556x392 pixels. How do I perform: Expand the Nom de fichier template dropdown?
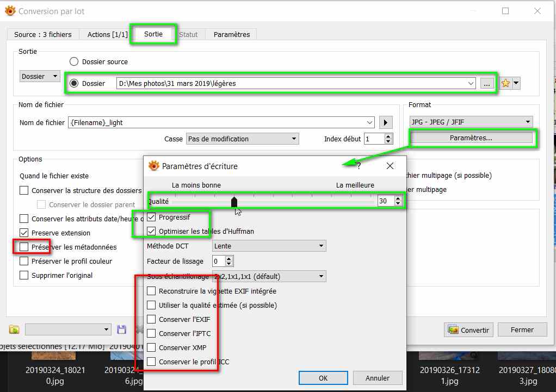point(369,123)
